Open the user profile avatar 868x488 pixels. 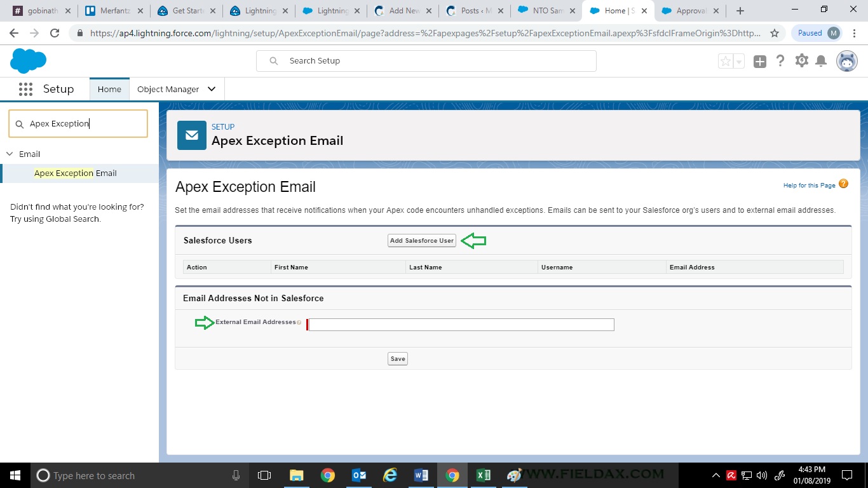(x=847, y=61)
